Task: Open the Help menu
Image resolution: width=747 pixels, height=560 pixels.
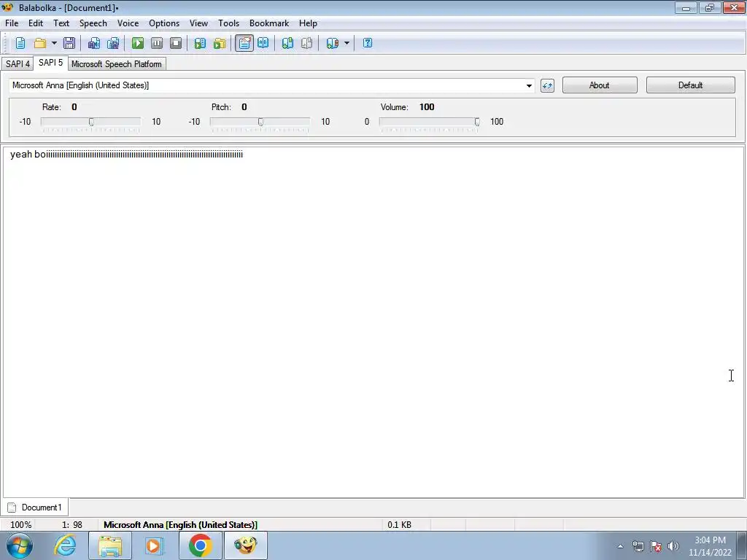Action: point(308,23)
